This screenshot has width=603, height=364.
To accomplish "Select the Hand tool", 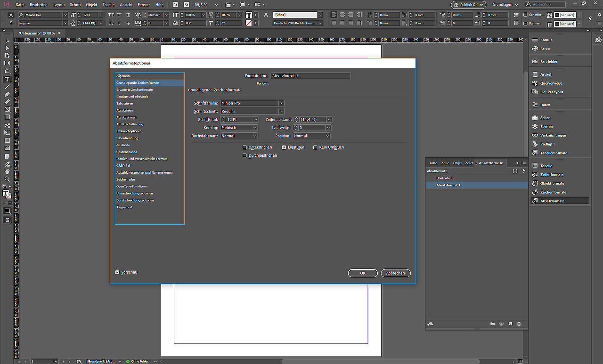I will click(x=7, y=172).
